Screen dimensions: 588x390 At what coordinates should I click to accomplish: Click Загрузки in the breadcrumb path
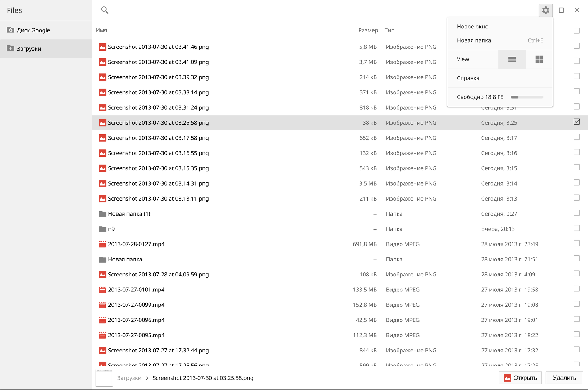pos(129,378)
